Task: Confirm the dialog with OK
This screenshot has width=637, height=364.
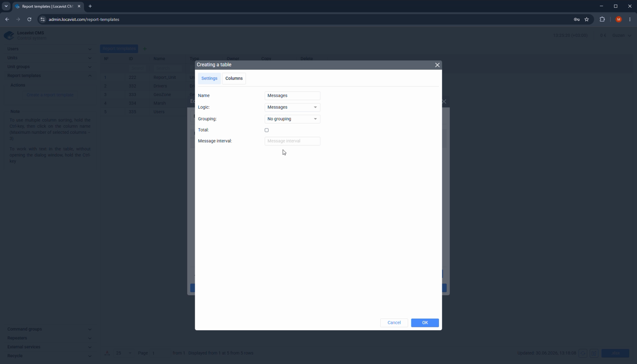Action: (425, 323)
